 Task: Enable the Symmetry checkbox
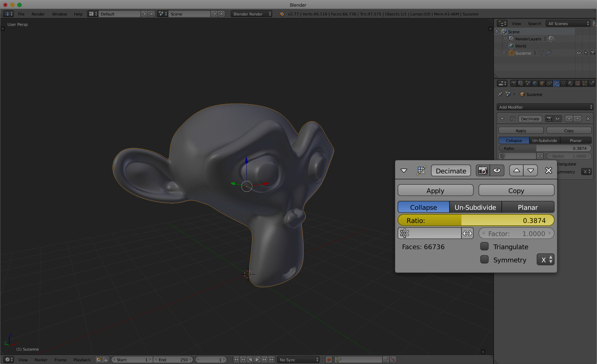[x=484, y=259]
